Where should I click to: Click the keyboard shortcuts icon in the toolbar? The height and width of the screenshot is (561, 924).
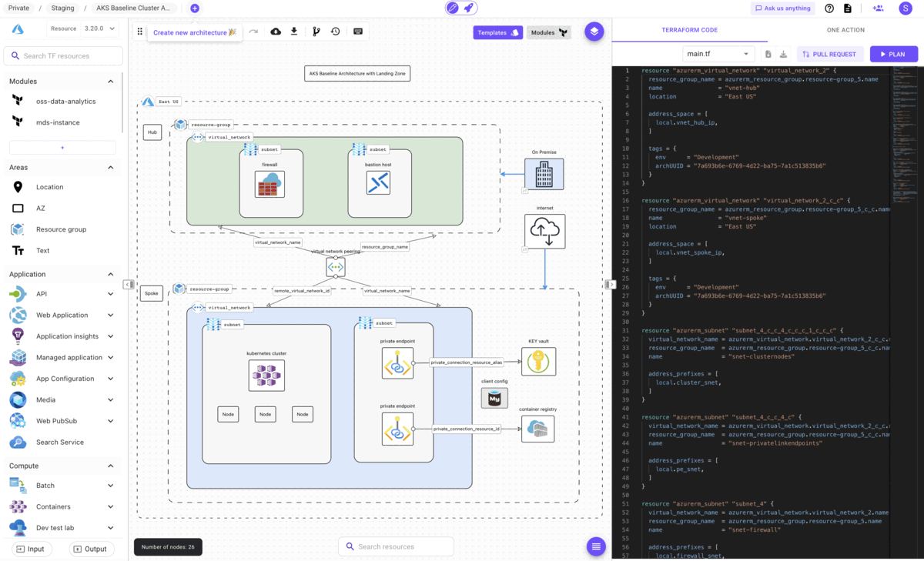[x=357, y=32]
